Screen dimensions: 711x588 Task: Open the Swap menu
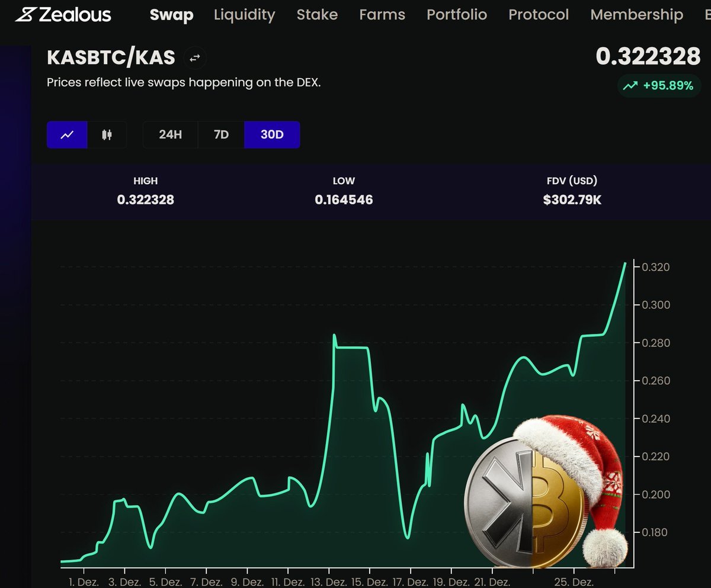pyautogui.click(x=171, y=15)
